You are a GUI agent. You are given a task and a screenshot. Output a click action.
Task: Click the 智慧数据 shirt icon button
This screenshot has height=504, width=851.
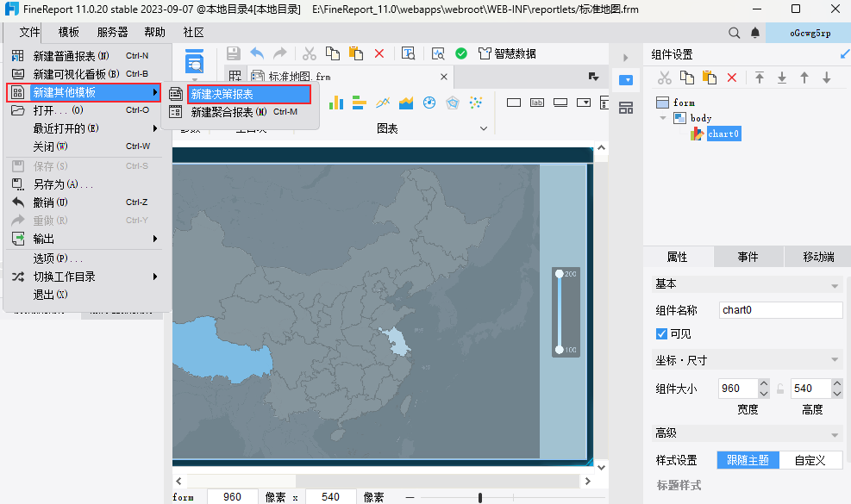click(484, 53)
